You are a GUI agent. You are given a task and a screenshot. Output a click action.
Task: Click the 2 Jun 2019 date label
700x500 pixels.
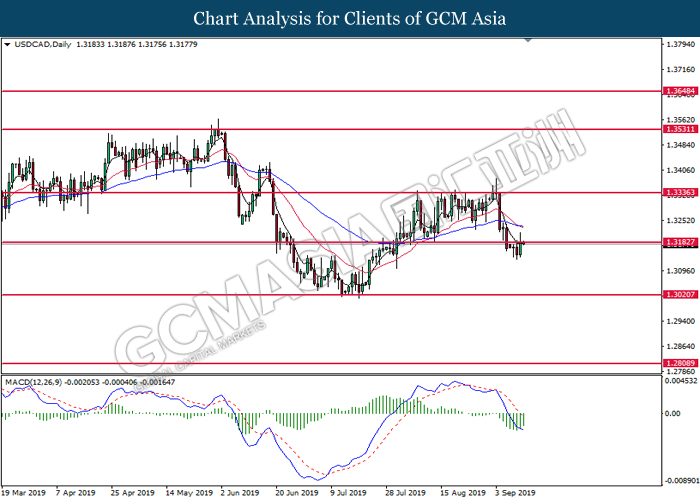pos(240,493)
